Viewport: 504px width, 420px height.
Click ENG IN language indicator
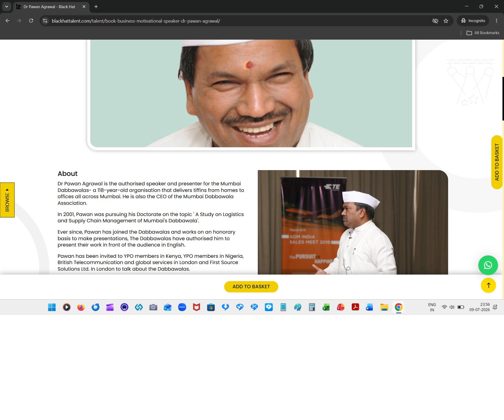coord(432,307)
